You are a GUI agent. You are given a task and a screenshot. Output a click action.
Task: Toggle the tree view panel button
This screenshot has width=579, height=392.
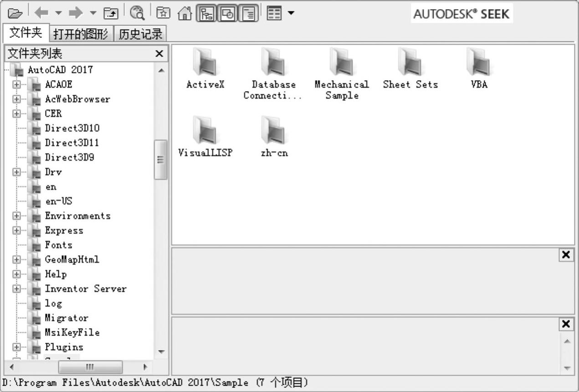click(207, 13)
